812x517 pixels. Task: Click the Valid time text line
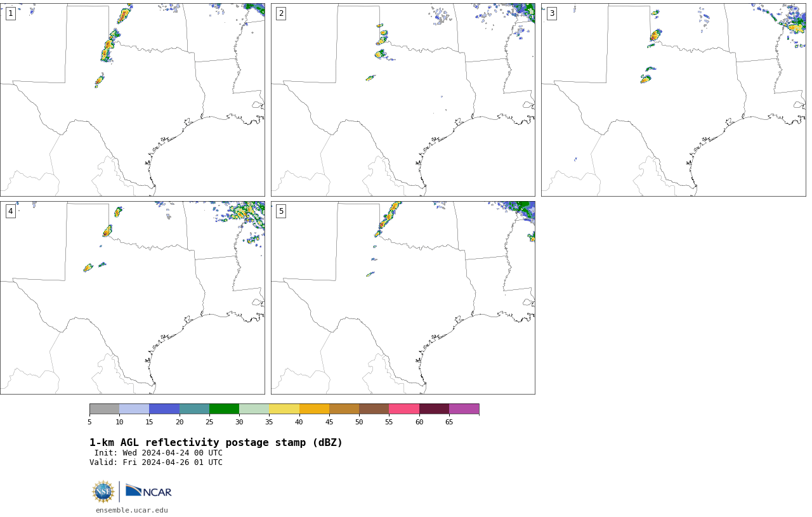[156, 462]
